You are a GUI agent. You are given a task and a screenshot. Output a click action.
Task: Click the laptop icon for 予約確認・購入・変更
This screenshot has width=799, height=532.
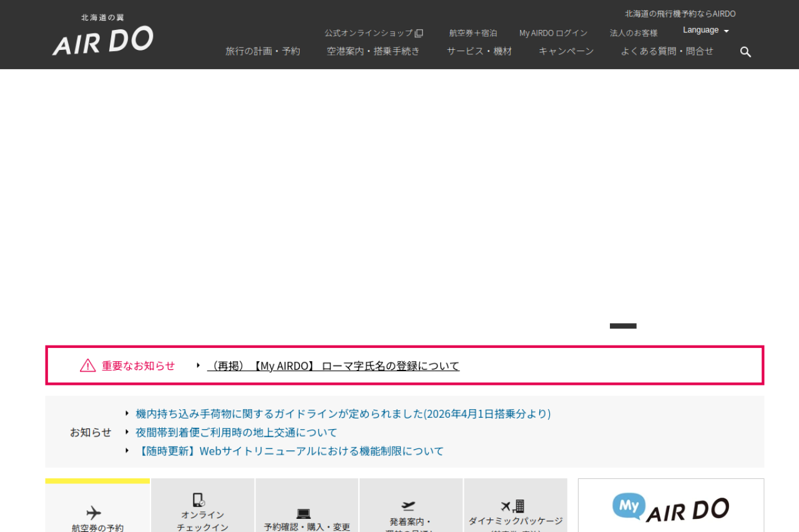[x=304, y=514]
